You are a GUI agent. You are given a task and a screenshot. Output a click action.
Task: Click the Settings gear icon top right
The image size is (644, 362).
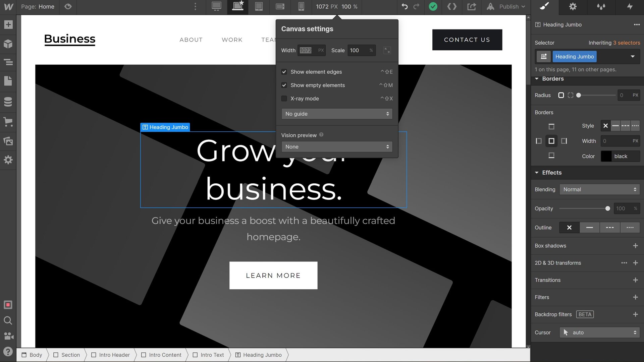point(572,7)
